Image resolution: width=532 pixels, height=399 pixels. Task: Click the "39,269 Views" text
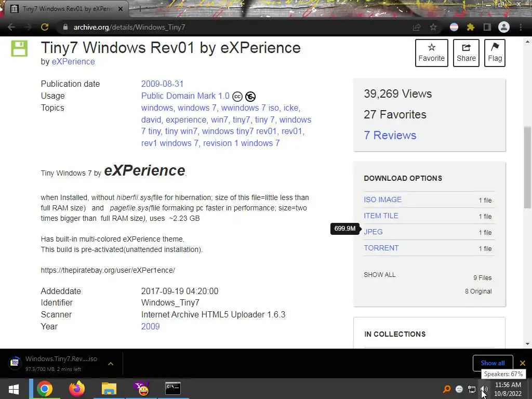[x=397, y=94]
